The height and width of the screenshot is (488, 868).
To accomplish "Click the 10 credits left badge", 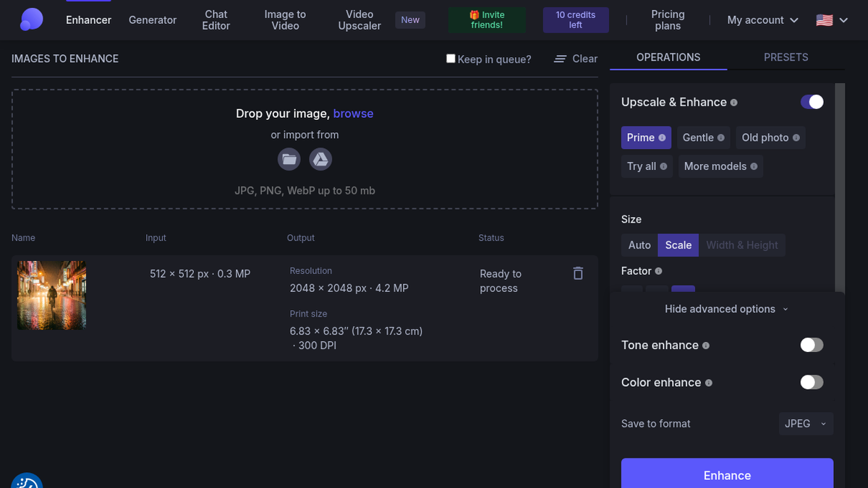I will (576, 20).
